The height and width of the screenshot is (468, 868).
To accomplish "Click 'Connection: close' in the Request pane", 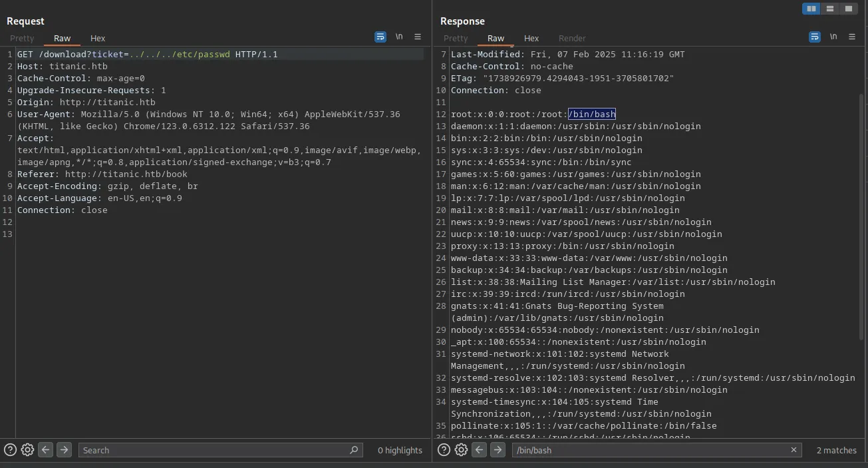I will coord(63,210).
